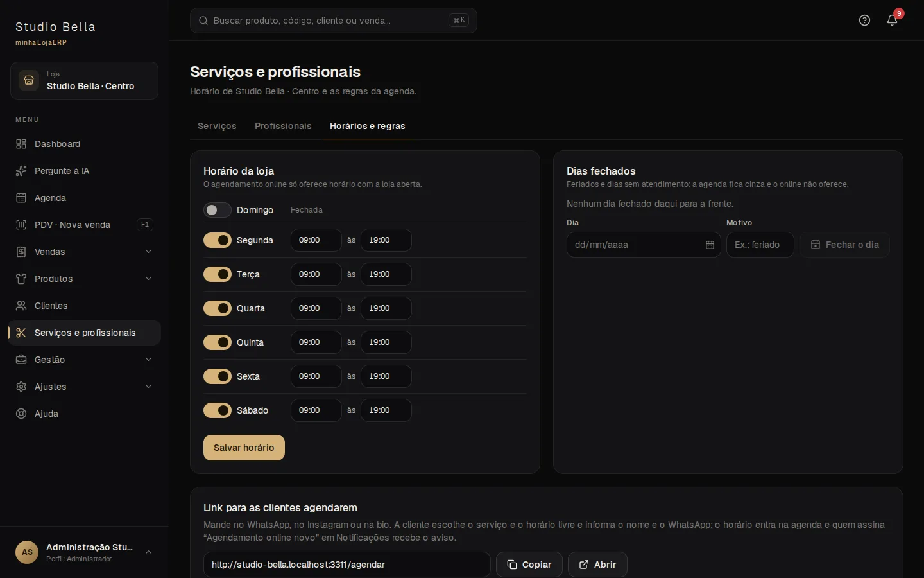This screenshot has height=578, width=924.
Task: Click the Dashboard grid icon
Action: pos(21,144)
